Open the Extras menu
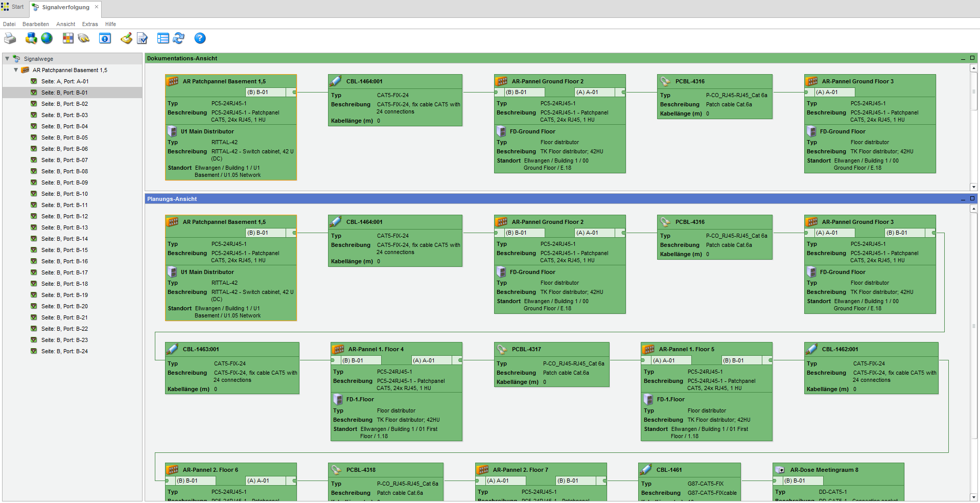The height and width of the screenshot is (503, 980). point(90,24)
